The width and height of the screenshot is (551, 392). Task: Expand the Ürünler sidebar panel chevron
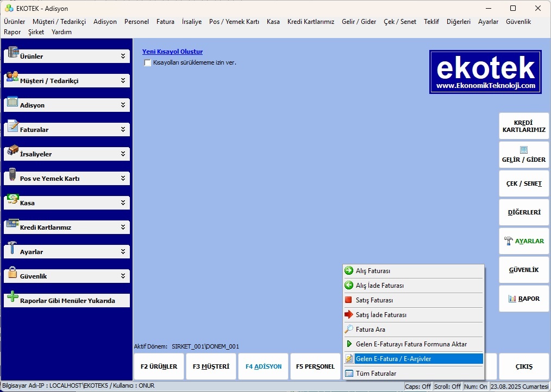(123, 56)
